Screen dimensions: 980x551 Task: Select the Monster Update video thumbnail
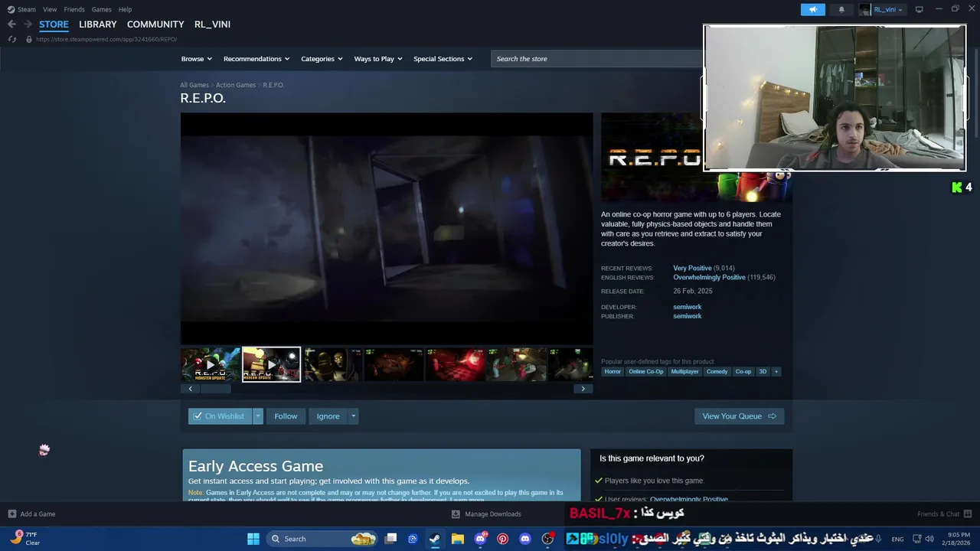211,364
